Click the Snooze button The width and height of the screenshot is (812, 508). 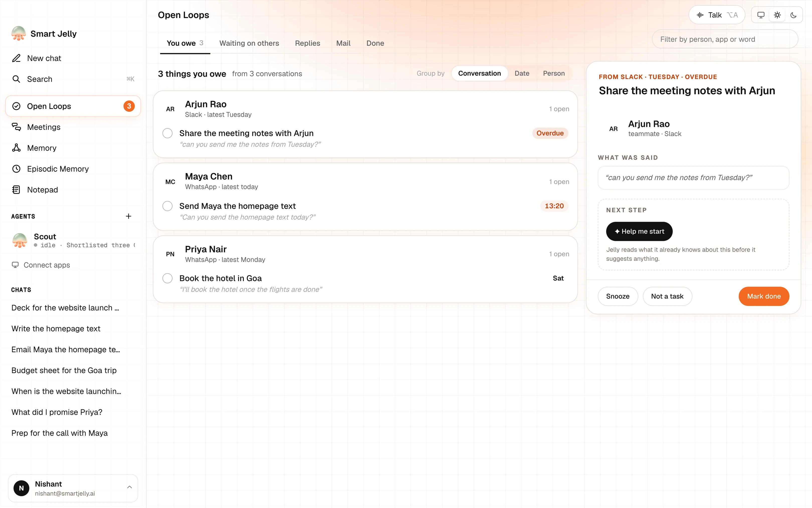[617, 296]
